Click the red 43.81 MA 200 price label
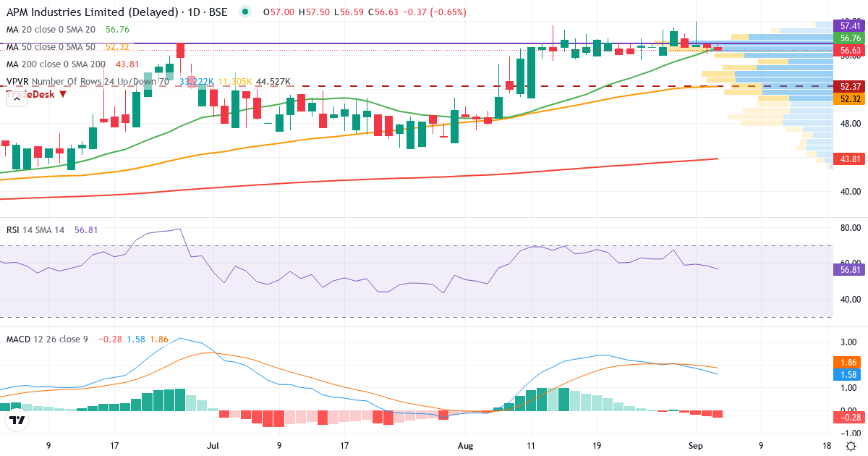 [x=849, y=159]
